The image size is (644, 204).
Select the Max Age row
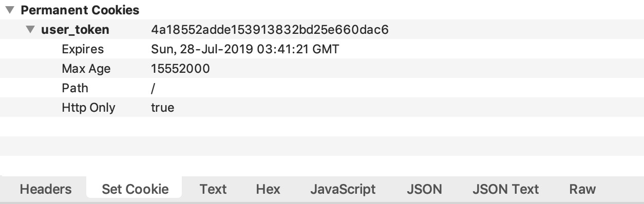[x=322, y=69]
